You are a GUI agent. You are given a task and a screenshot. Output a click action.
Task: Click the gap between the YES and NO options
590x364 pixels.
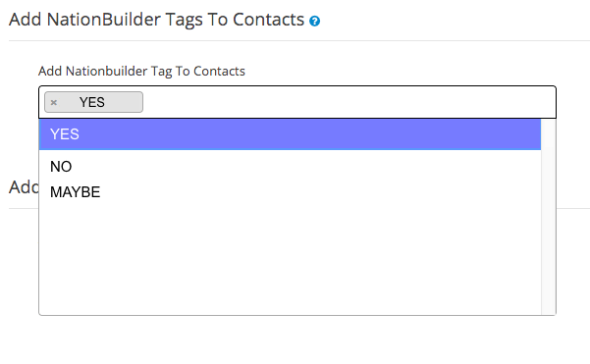point(290,152)
